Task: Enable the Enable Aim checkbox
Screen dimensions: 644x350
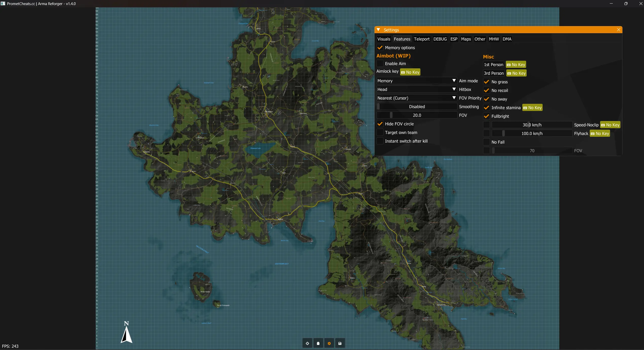Action: point(380,64)
